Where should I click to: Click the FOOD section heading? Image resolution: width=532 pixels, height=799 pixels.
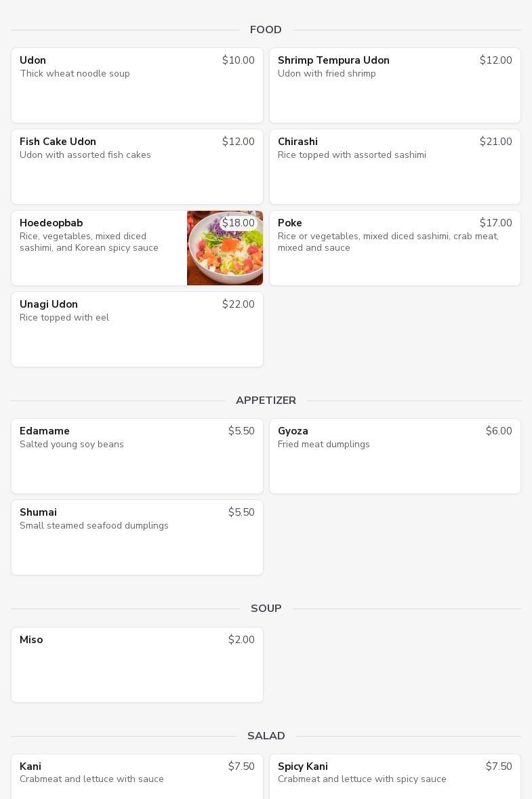coord(266,30)
